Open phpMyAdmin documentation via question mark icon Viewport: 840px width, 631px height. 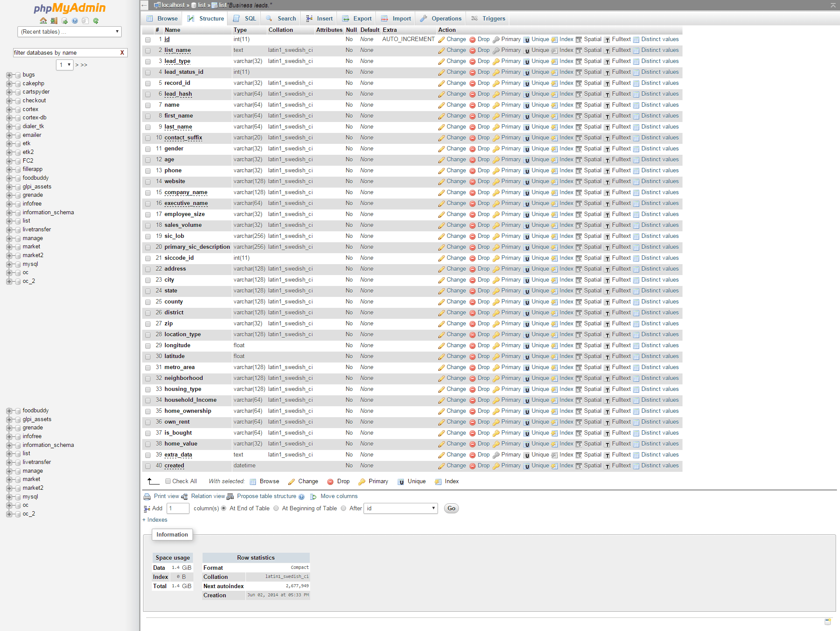click(75, 21)
